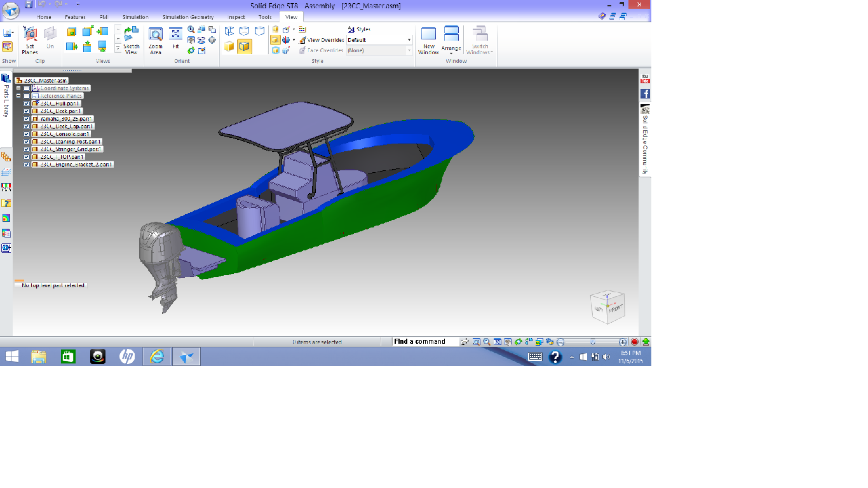Open the Set Planes clip tool
The image size is (868, 488).
click(x=30, y=39)
